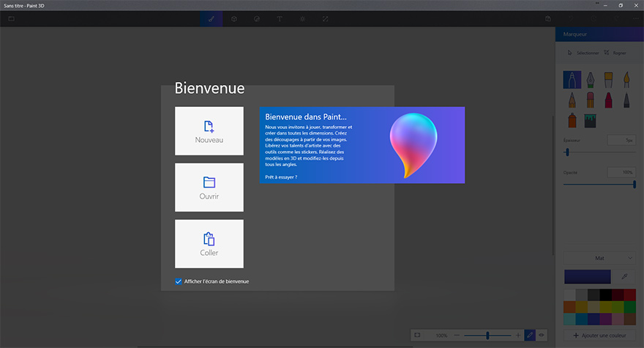Open the Effects tab with sun icon
The image size is (644, 348).
[302, 19]
